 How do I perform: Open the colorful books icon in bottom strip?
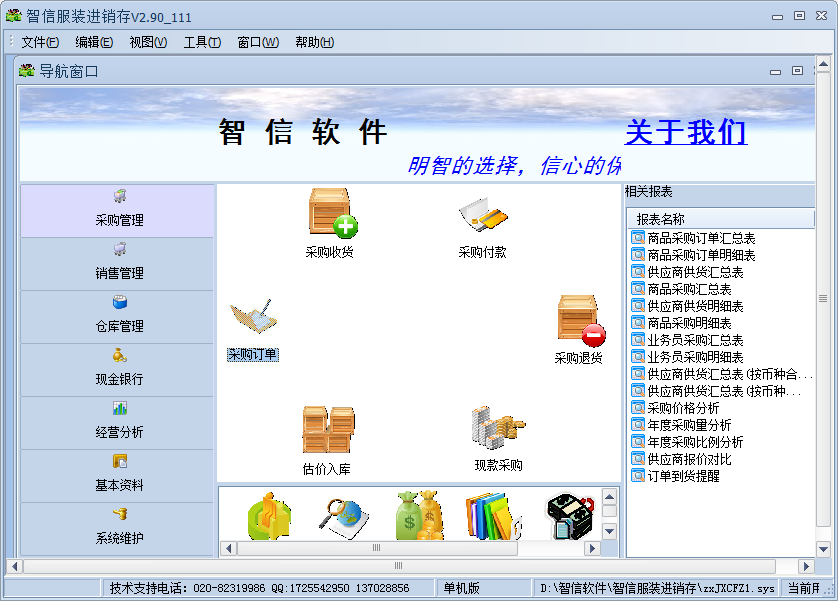click(492, 515)
